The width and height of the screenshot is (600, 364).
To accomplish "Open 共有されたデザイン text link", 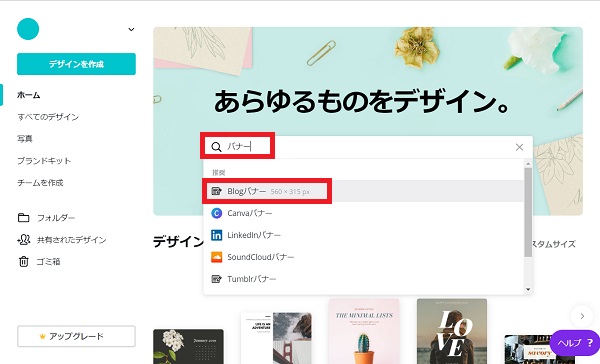I will click(72, 240).
